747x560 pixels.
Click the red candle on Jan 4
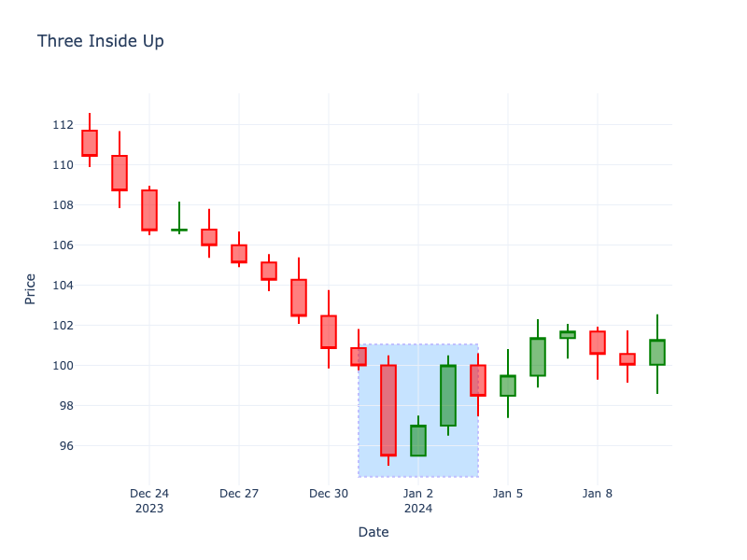(478, 380)
